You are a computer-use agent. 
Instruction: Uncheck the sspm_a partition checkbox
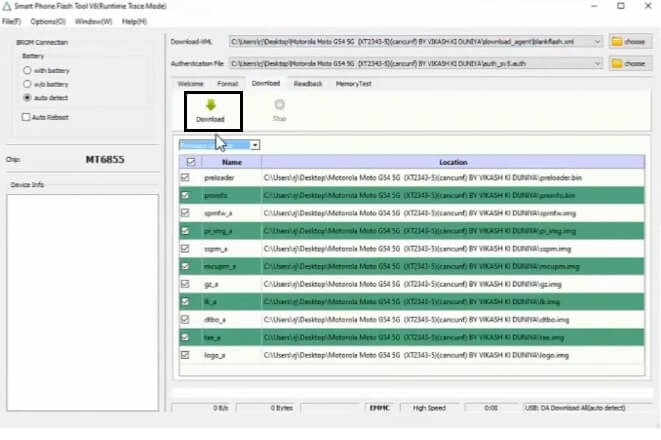coord(185,249)
